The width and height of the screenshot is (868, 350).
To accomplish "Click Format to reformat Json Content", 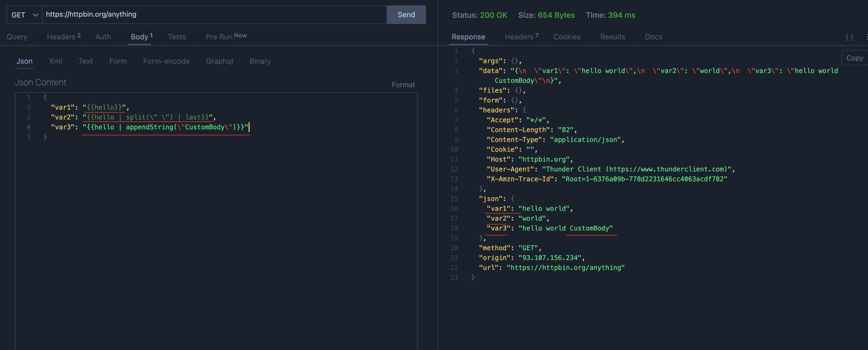I will pos(403,85).
